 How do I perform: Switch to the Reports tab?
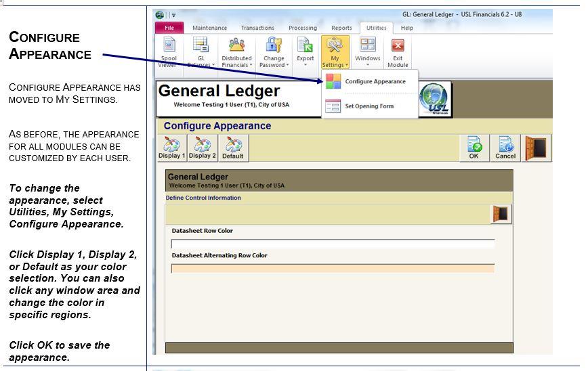pyautogui.click(x=341, y=28)
